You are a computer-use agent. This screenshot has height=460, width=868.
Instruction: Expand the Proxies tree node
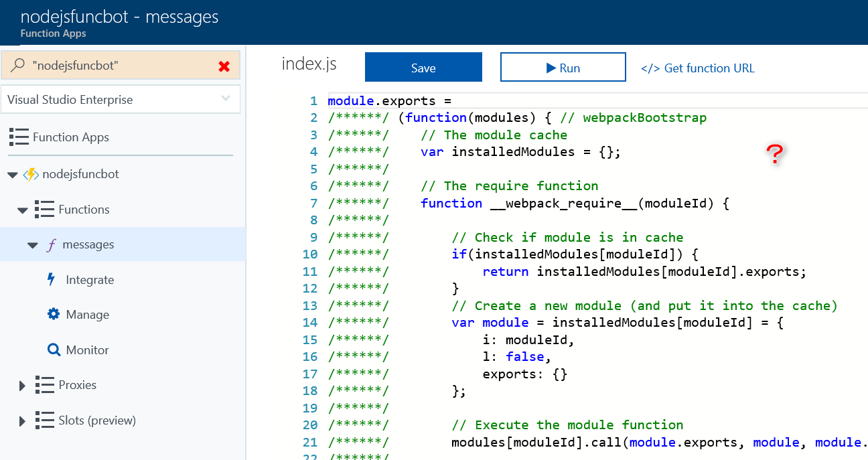22,386
